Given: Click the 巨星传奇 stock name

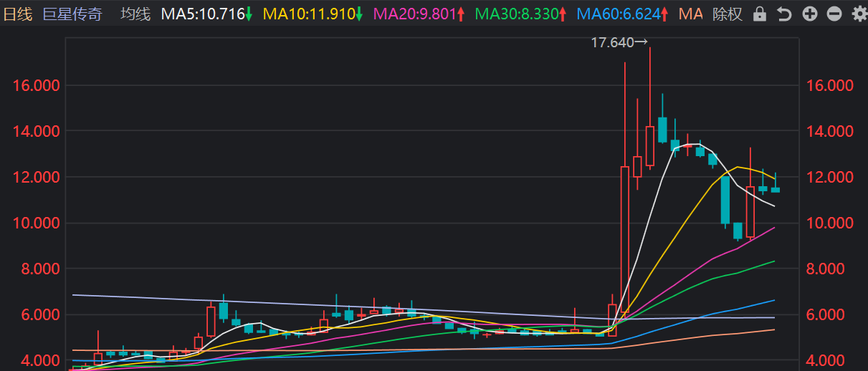Looking at the screenshot, I should click(x=72, y=14).
